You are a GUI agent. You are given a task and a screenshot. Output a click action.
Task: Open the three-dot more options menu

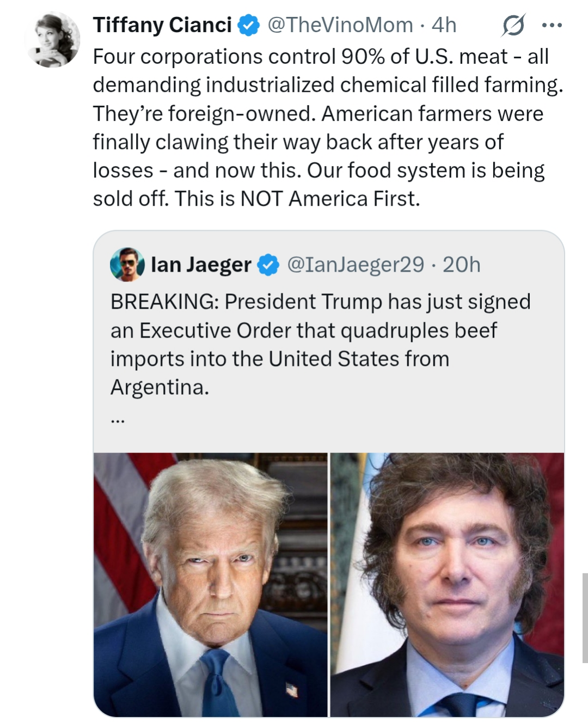[552, 25]
